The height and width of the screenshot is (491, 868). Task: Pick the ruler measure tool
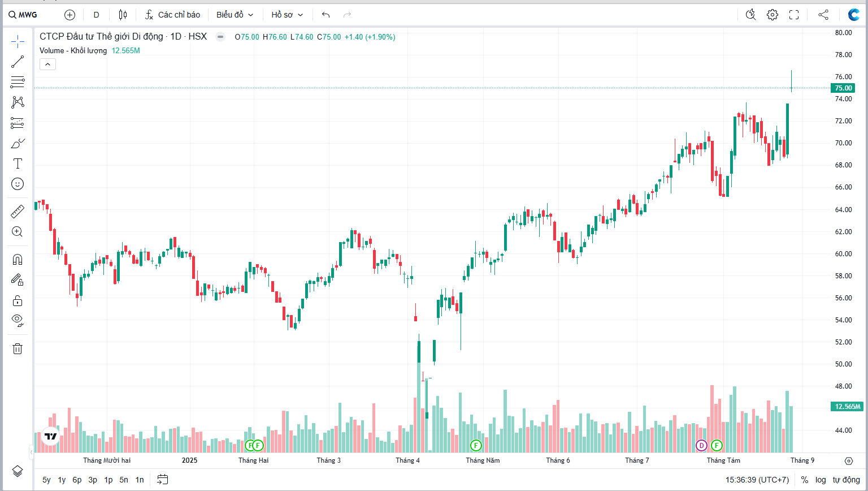(18, 212)
